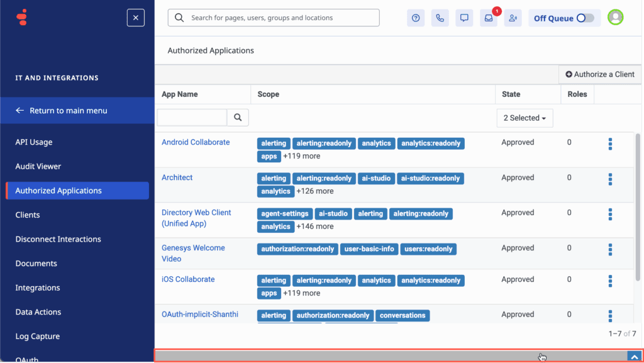Click the collapse chevron at bottom right
Viewport: 644px width, 363px height.
[635, 355]
